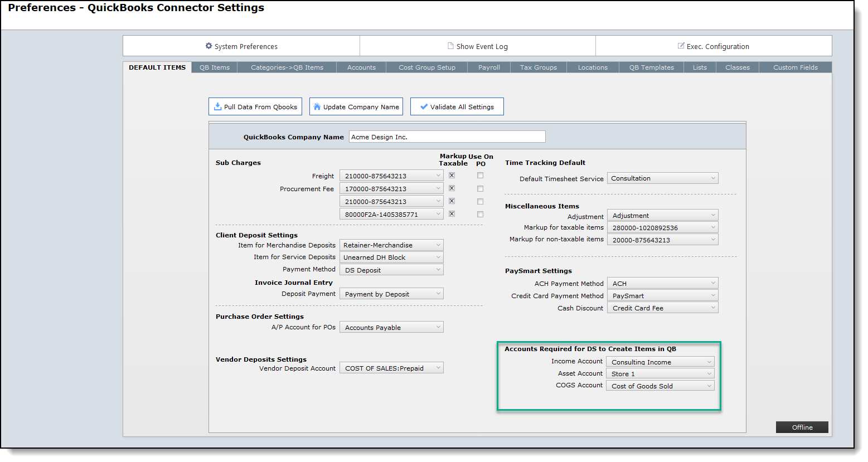
Task: Open Default Timesheet Service dropdown
Action: tap(662, 178)
